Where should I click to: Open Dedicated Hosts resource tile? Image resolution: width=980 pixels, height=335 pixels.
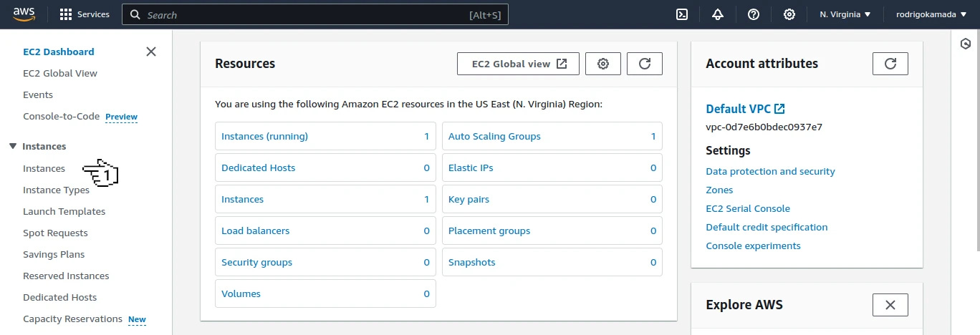325,167
